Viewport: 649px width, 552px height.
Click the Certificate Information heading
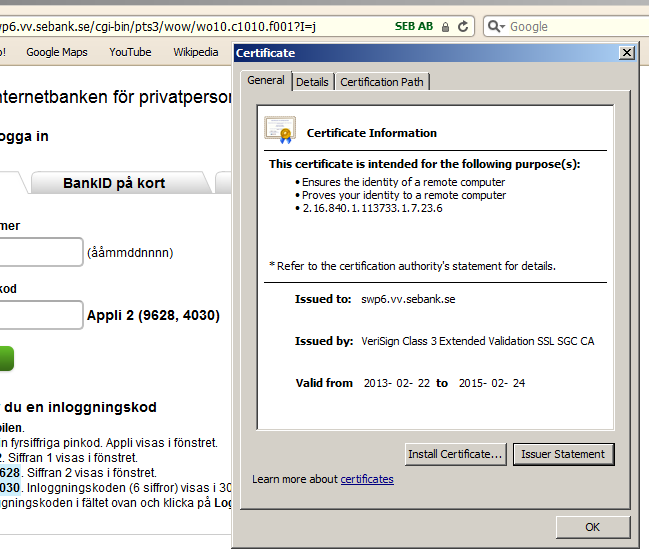372,133
